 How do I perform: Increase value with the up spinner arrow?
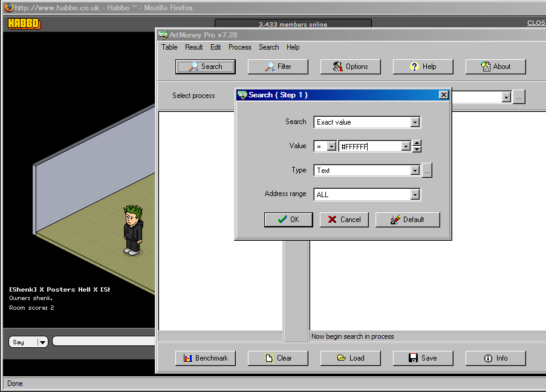click(x=417, y=143)
